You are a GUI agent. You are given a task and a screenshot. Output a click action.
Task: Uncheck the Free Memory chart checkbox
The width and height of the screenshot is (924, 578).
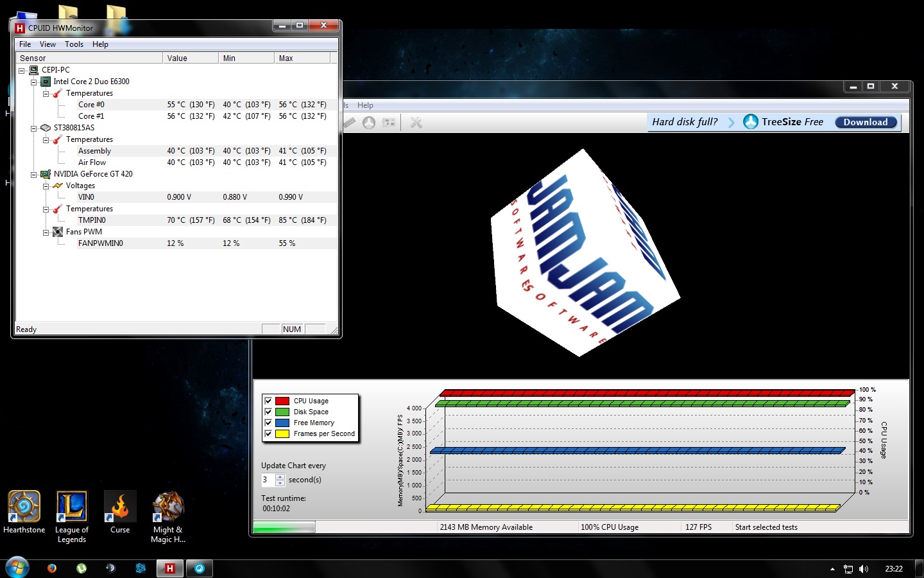coord(268,423)
